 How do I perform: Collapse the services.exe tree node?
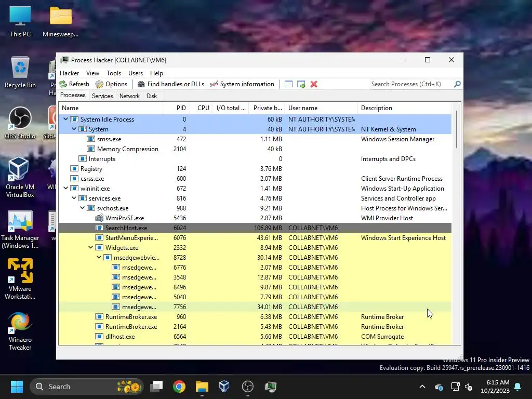(x=74, y=198)
